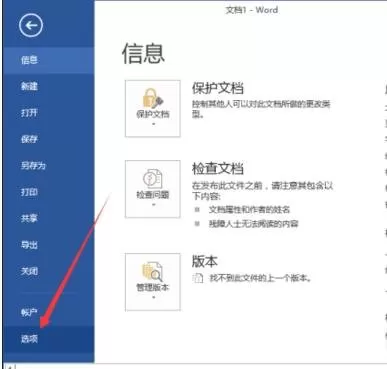Select 信息 in the backstage sidebar
The image size is (387, 369).
pyautogui.click(x=49, y=60)
